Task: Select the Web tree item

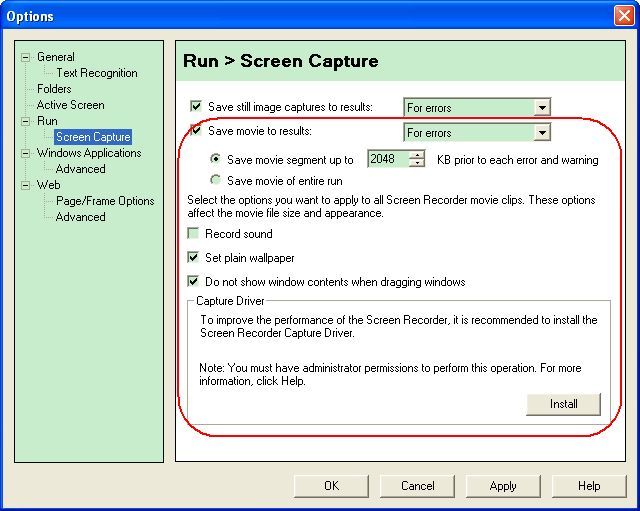Action: [48, 185]
